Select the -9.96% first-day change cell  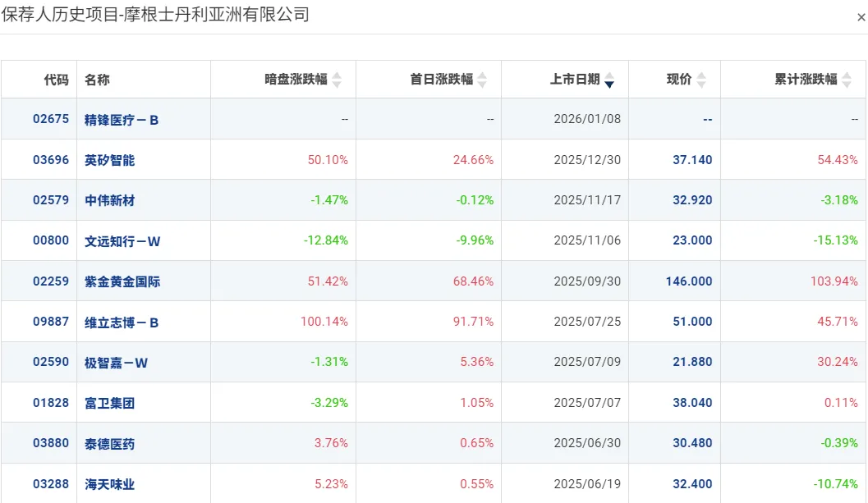(475, 240)
